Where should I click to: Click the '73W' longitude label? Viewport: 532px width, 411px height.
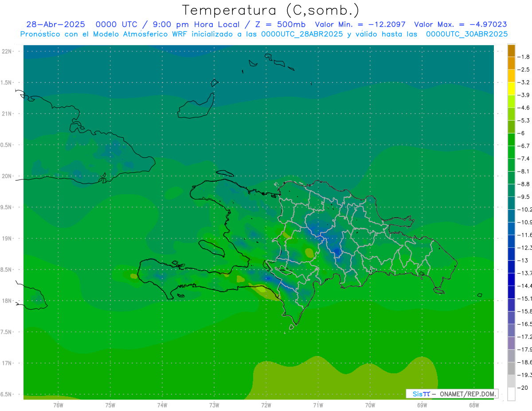(x=214, y=405)
